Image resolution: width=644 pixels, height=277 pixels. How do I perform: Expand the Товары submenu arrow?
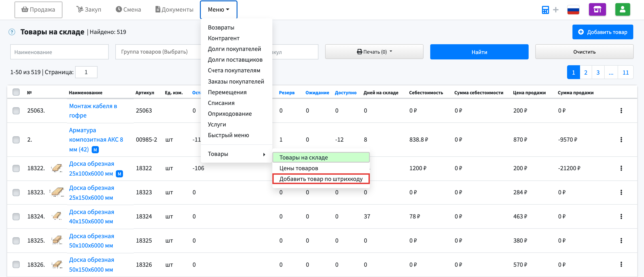click(x=264, y=154)
